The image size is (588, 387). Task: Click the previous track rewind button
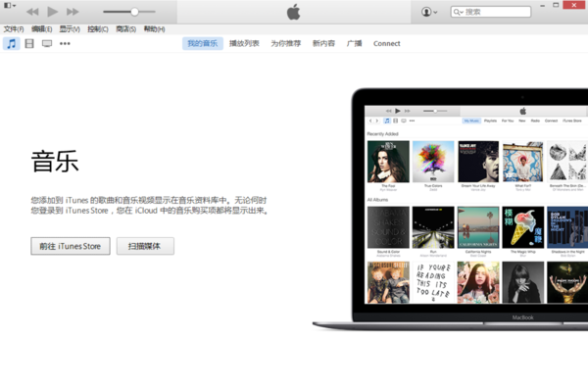click(x=32, y=12)
